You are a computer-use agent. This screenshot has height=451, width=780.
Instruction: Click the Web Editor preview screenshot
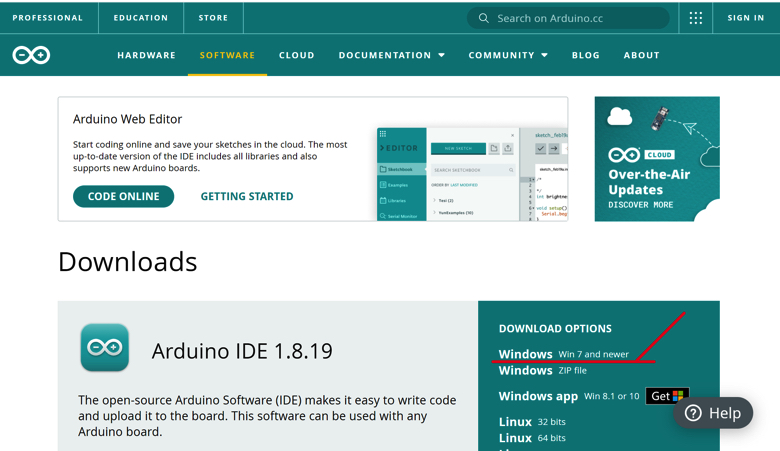point(472,174)
